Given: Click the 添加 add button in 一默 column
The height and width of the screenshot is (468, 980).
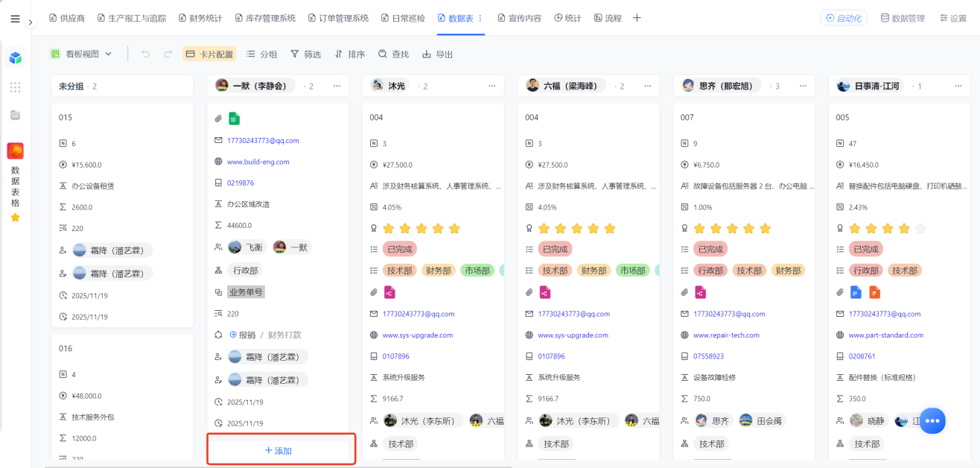Looking at the screenshot, I should point(279,451).
